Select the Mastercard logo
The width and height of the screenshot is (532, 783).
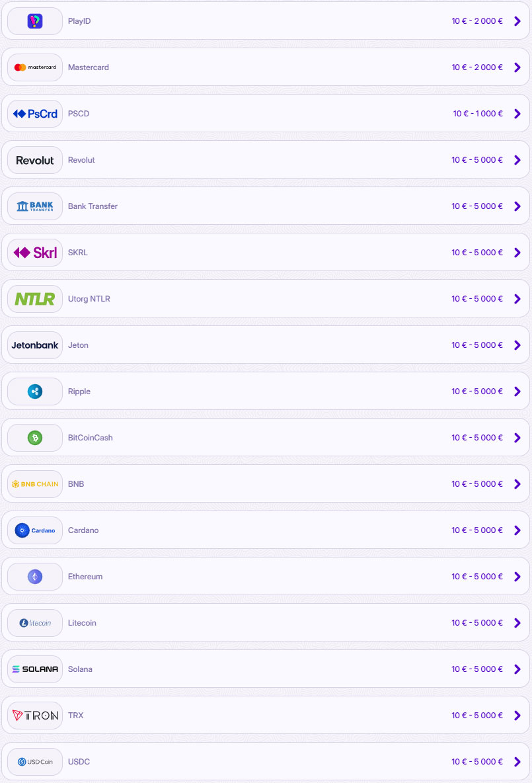[x=35, y=67]
